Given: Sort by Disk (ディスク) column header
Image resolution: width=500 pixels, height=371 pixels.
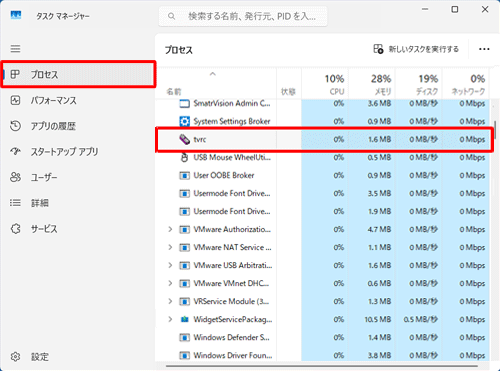Looking at the screenshot, I should 419,84.
